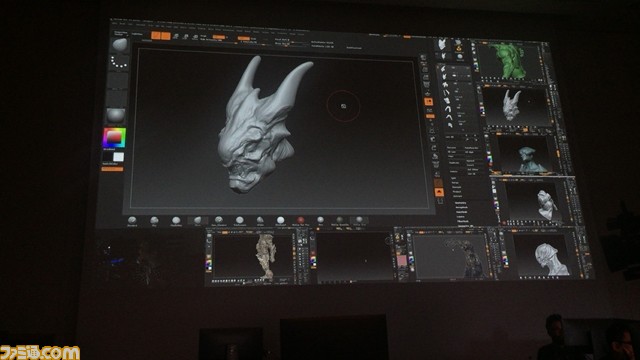This screenshot has height=360, width=640.
Task: Expand the first collapsed sub-palette in Tool panel
Action: pyautogui.click(x=454, y=178)
